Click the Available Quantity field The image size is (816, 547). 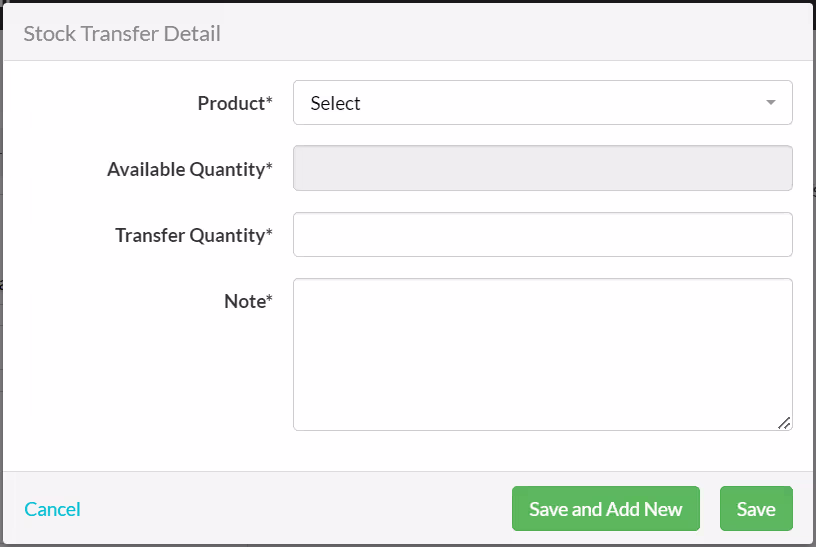(x=543, y=168)
